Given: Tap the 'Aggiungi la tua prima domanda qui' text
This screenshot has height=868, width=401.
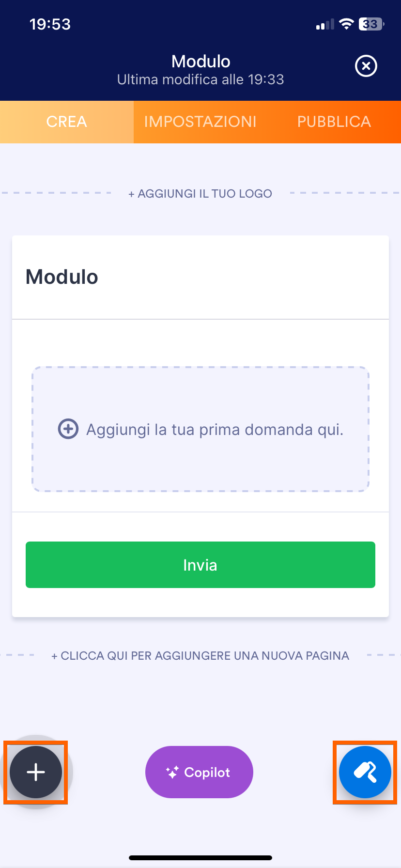Looking at the screenshot, I should coord(215,430).
